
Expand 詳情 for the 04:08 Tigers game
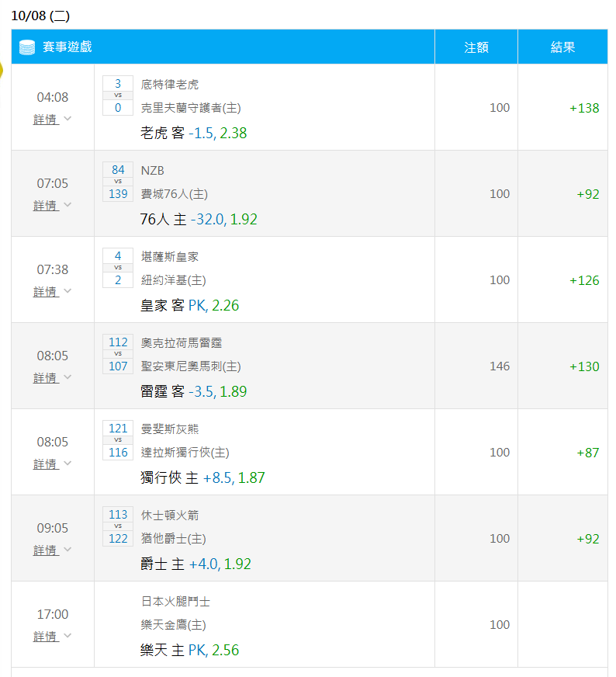click(52, 119)
